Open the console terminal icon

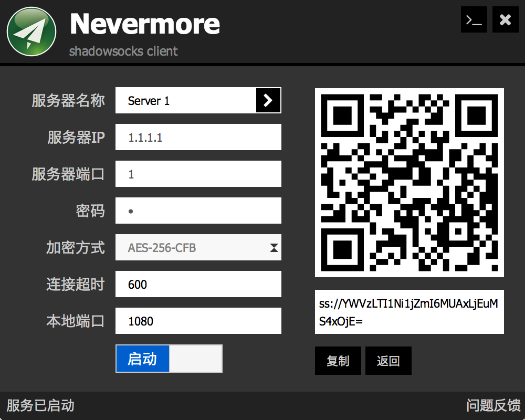point(474,20)
